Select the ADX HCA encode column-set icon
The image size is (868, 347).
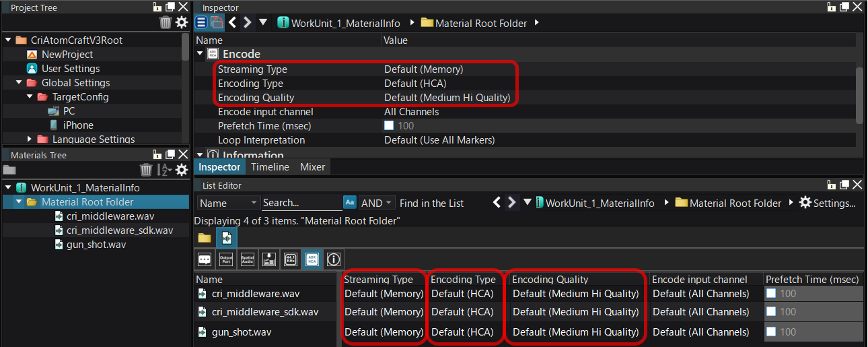(312, 259)
